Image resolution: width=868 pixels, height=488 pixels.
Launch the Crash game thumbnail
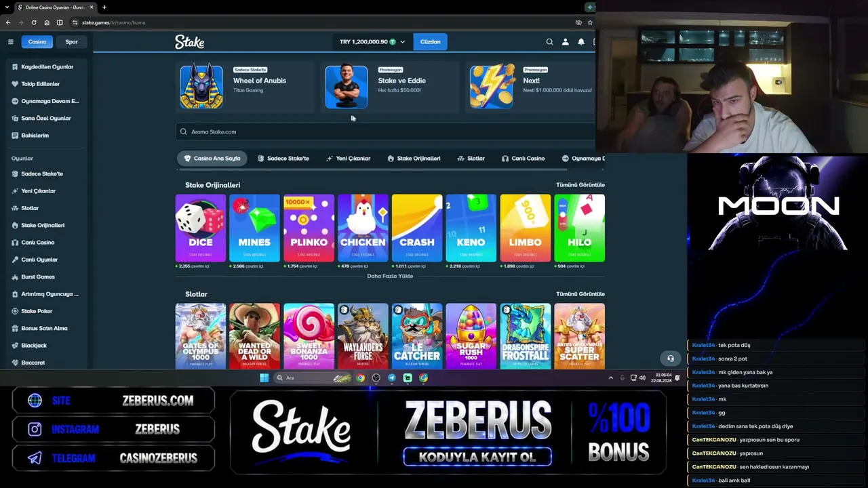pyautogui.click(x=417, y=228)
